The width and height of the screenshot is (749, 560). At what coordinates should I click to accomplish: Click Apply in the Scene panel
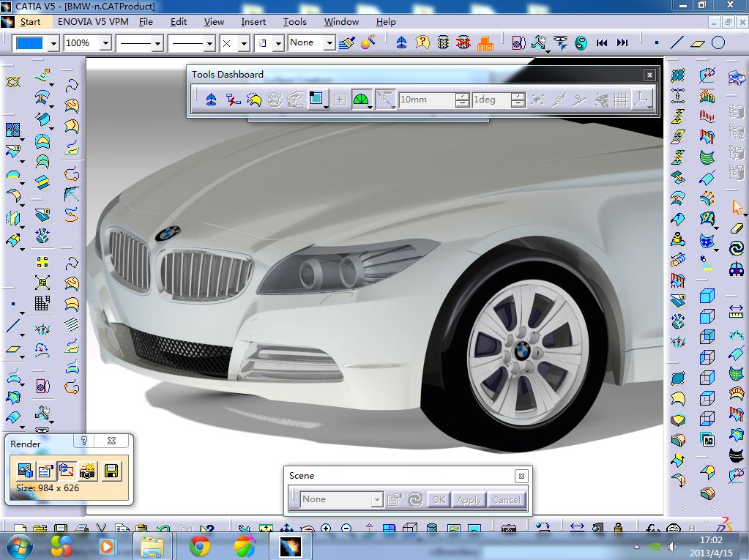(469, 500)
